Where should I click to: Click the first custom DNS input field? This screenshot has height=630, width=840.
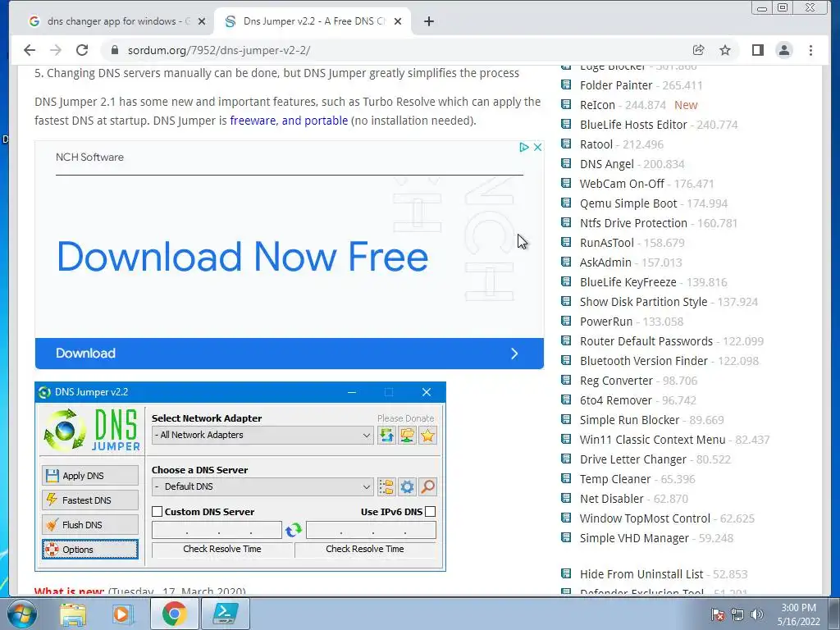coord(217,531)
